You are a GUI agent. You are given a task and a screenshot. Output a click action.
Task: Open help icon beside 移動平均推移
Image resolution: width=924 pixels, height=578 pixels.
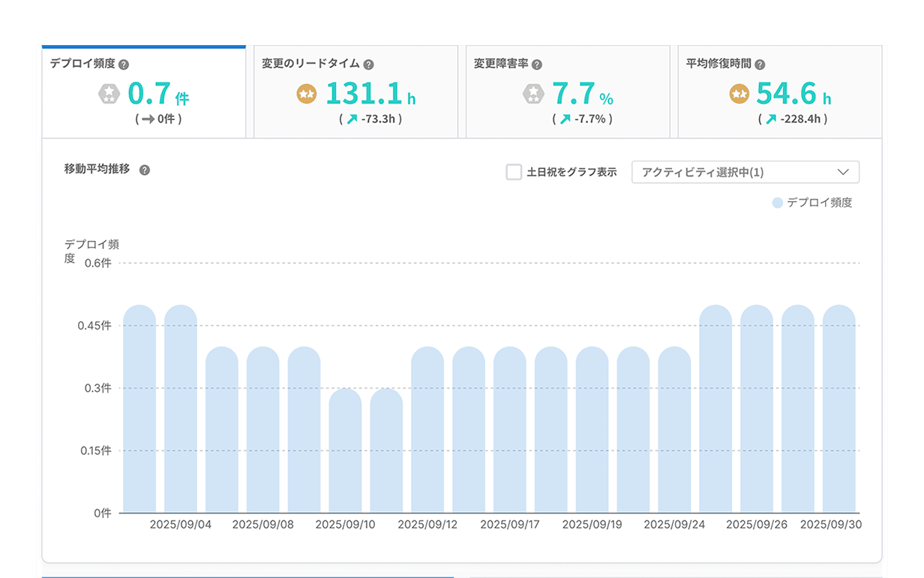pyautogui.click(x=145, y=170)
